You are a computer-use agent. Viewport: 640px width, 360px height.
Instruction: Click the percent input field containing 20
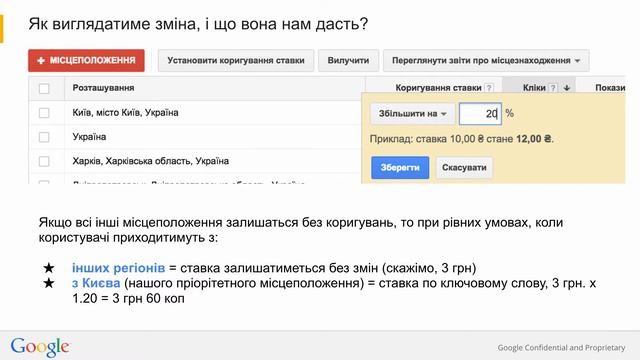[x=480, y=113]
